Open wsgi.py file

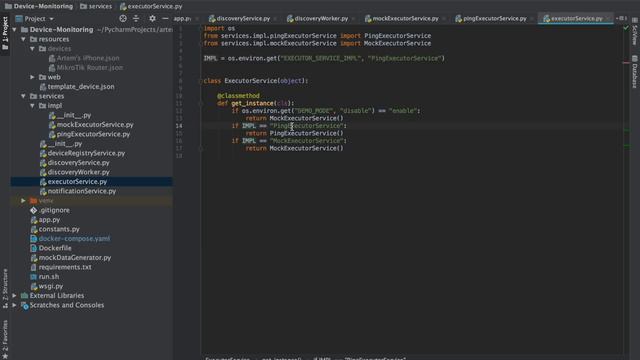point(47,286)
